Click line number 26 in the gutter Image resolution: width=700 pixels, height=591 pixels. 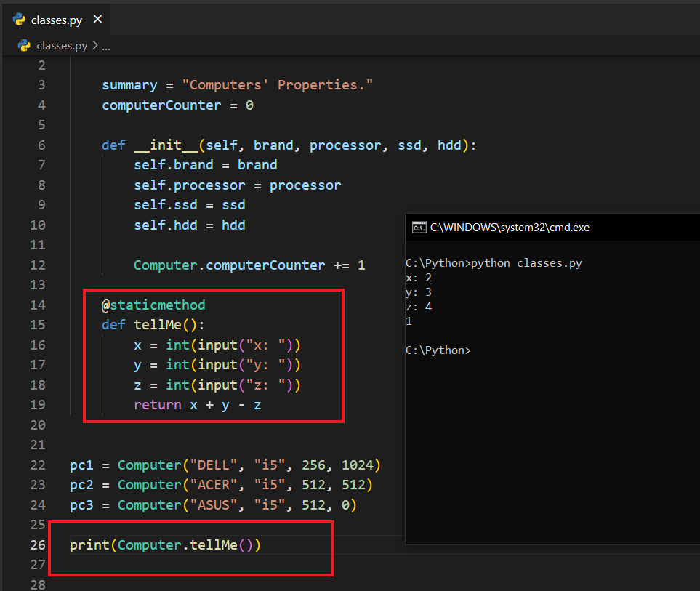(37, 544)
